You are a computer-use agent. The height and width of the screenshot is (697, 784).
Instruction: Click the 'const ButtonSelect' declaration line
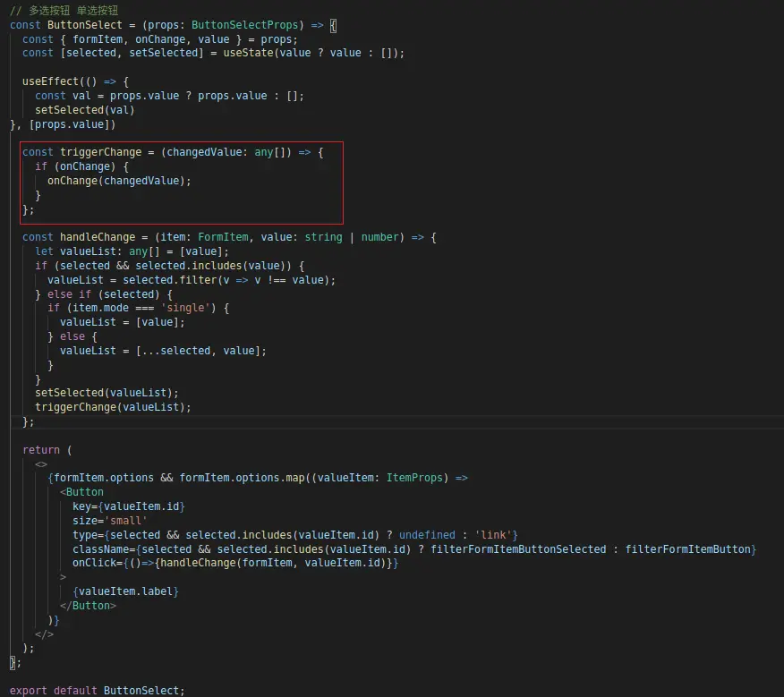click(x=174, y=25)
